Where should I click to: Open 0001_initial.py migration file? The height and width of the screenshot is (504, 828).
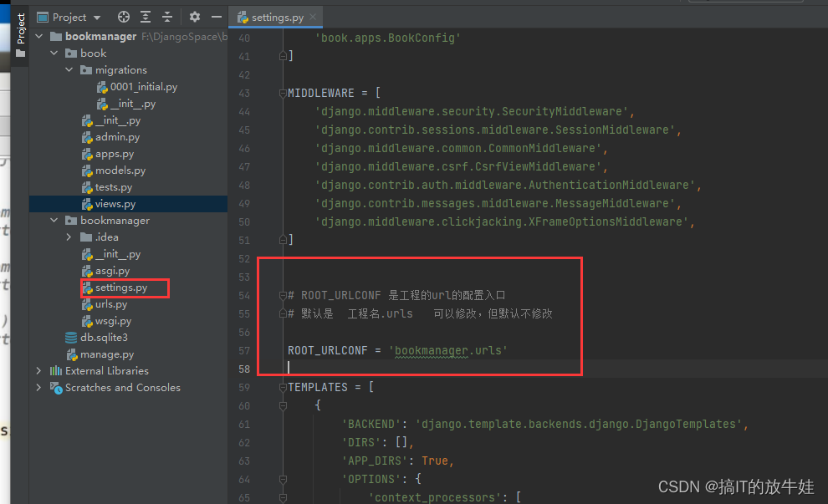coord(144,87)
